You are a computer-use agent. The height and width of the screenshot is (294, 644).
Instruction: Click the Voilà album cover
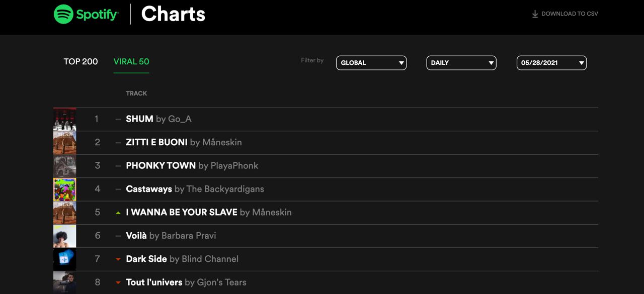(x=65, y=236)
